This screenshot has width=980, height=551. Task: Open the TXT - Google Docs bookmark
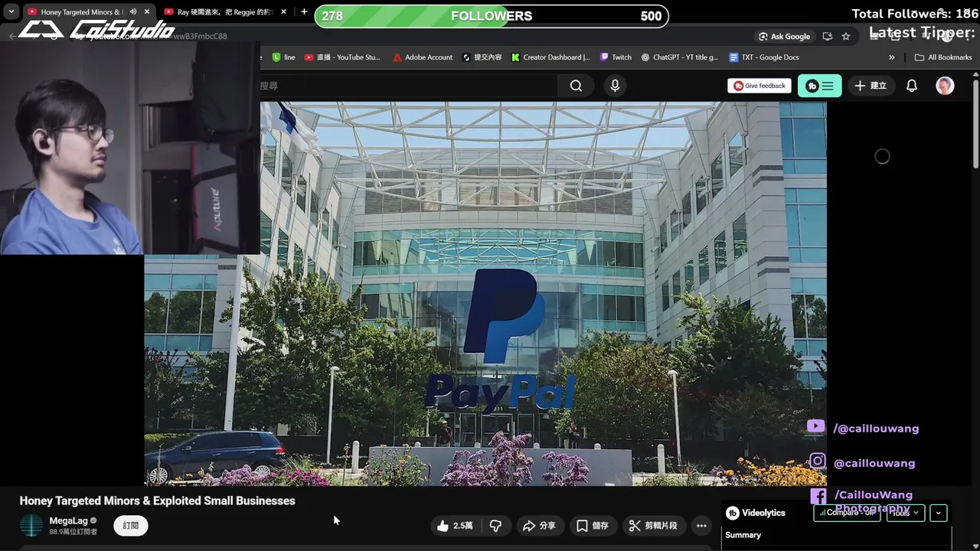pos(764,57)
